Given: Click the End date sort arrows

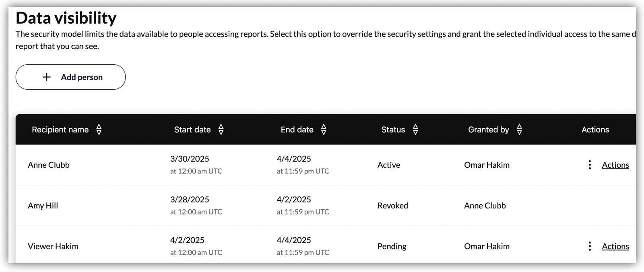Looking at the screenshot, I should tap(324, 130).
